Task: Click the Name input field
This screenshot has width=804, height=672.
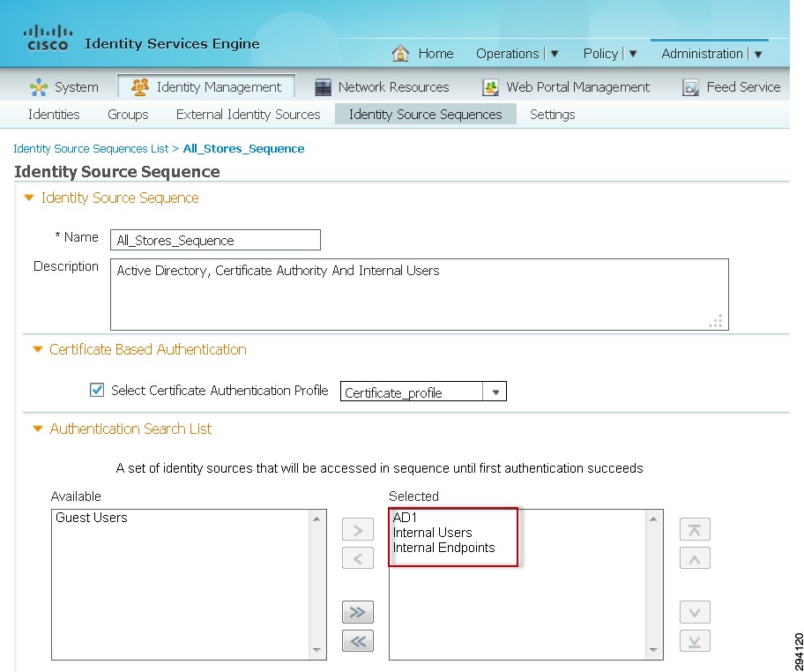Action: [215, 240]
